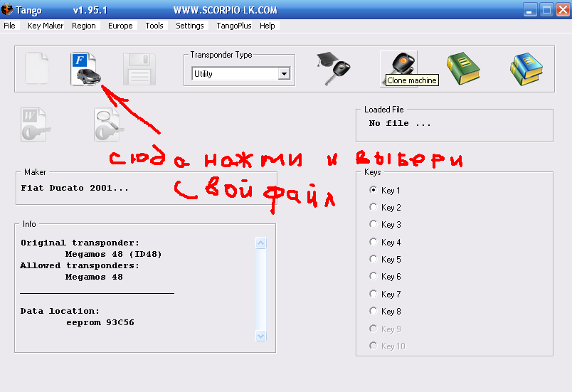Click the Tango app logo icon

(x=7, y=9)
